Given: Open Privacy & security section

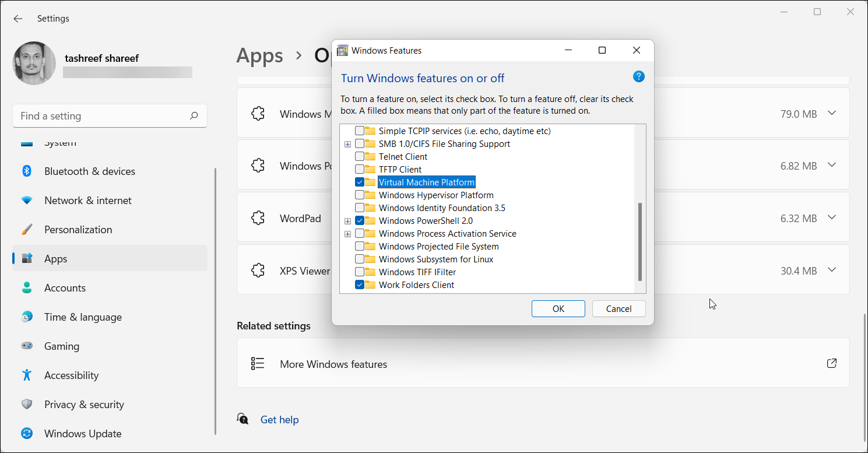Looking at the screenshot, I should click(84, 404).
